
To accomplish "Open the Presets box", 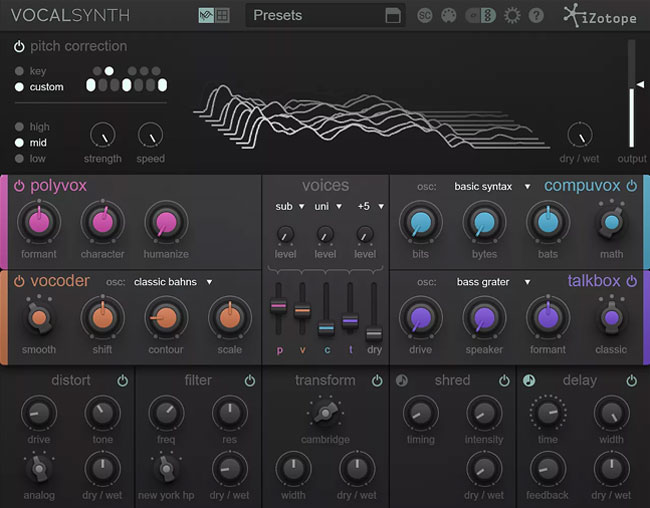I will (325, 16).
